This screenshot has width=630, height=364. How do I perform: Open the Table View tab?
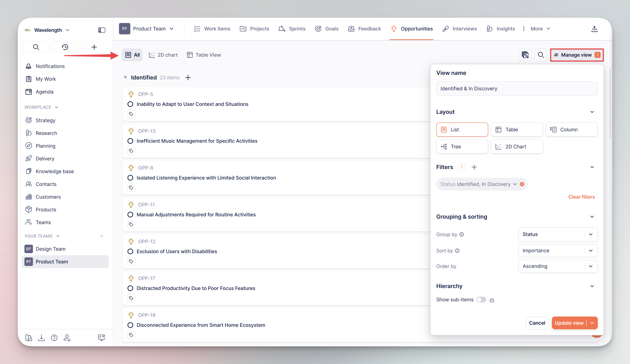(204, 55)
